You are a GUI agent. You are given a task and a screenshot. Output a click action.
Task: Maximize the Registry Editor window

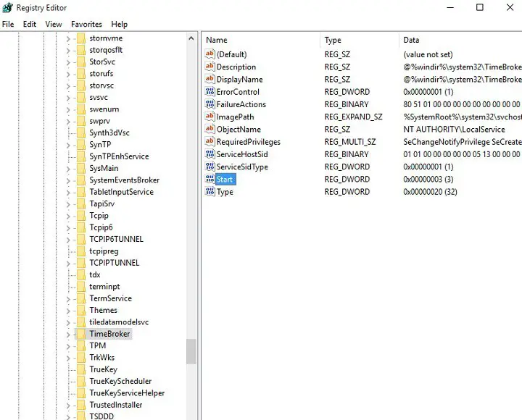point(480,7)
